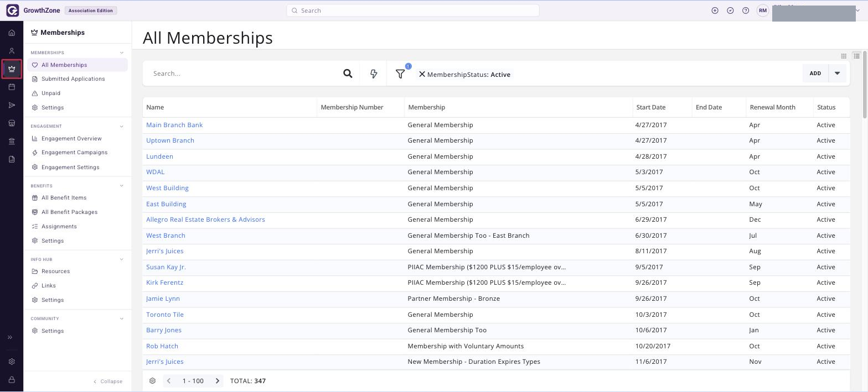The width and height of the screenshot is (868, 392).
Task: Open the help question mark icon
Action: click(x=746, y=11)
